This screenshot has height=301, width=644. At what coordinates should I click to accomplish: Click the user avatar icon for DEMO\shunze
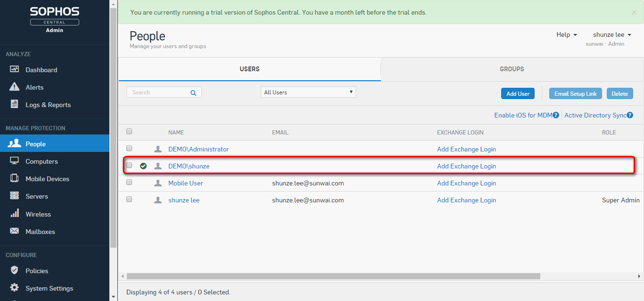click(x=158, y=166)
